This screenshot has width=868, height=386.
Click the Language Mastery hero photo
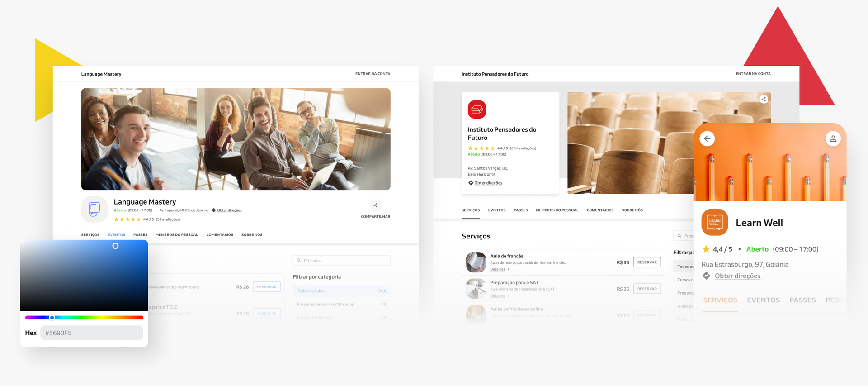[x=236, y=139]
